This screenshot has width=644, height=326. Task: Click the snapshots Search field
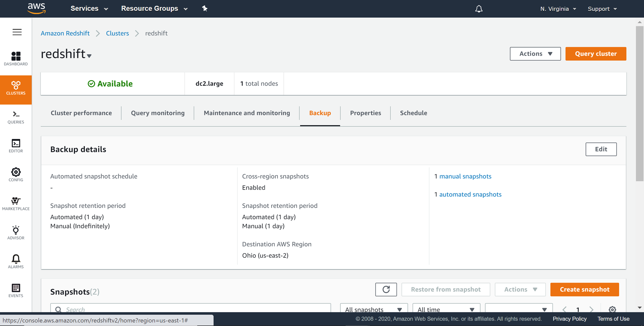(x=193, y=309)
